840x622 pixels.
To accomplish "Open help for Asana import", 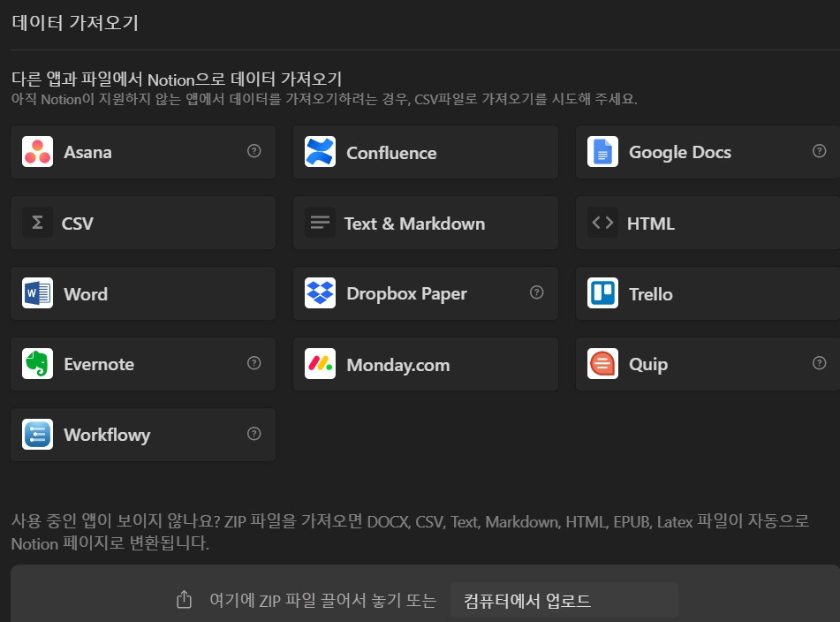I will pyautogui.click(x=254, y=151).
